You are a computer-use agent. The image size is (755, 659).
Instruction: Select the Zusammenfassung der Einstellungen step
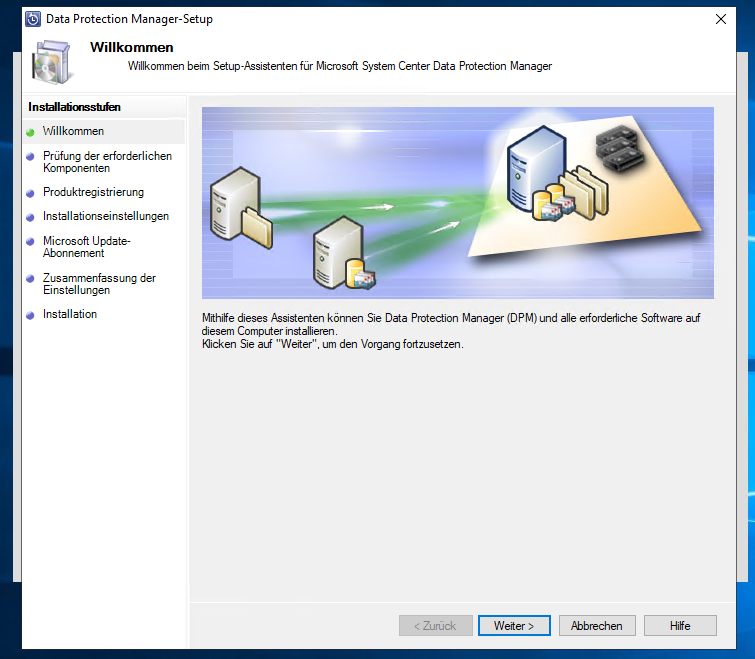(99, 284)
